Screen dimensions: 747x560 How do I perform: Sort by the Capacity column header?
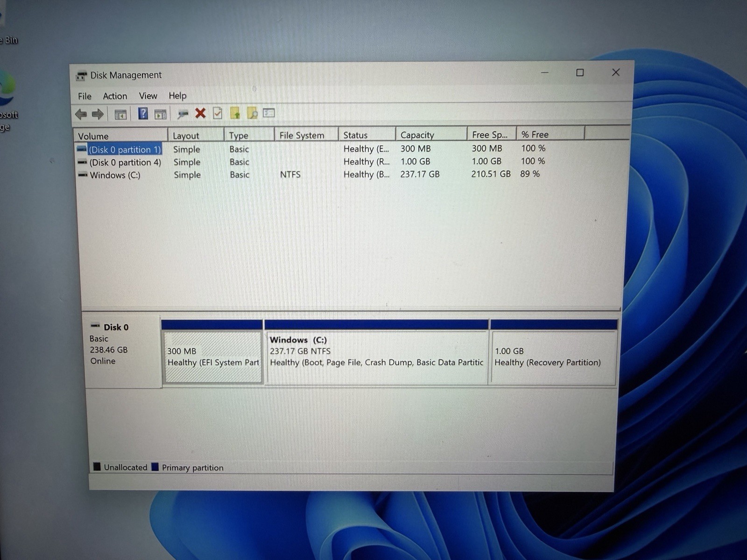tap(431, 134)
